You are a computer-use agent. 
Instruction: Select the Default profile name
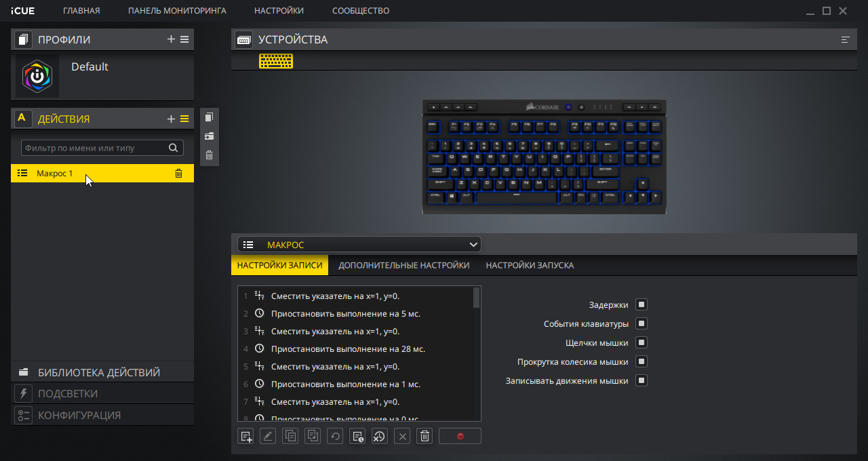tap(90, 66)
